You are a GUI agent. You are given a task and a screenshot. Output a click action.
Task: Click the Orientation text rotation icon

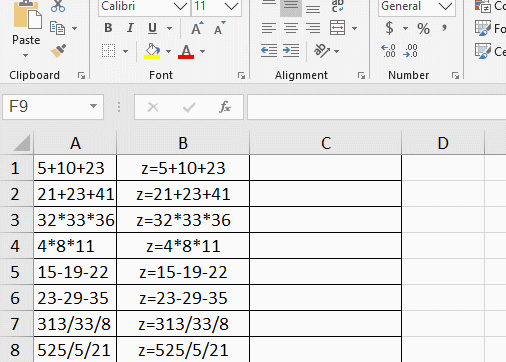pyautogui.click(x=322, y=51)
